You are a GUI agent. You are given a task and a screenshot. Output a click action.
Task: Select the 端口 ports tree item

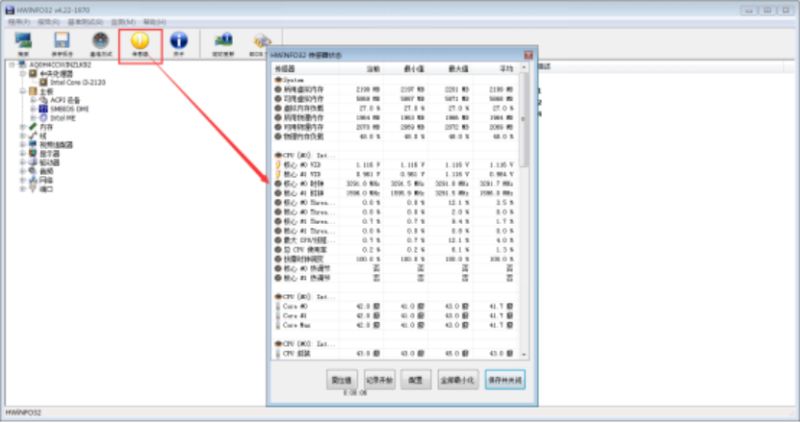(x=46, y=189)
